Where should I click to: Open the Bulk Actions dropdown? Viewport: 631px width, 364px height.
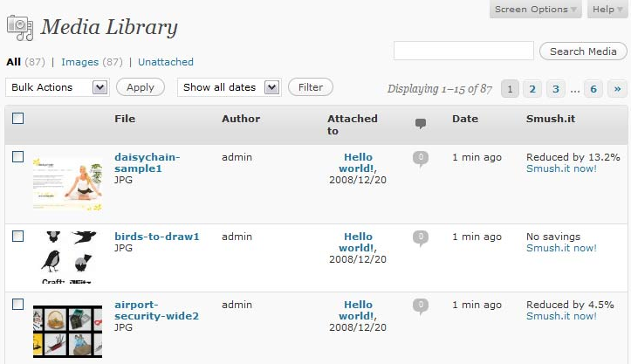click(57, 87)
